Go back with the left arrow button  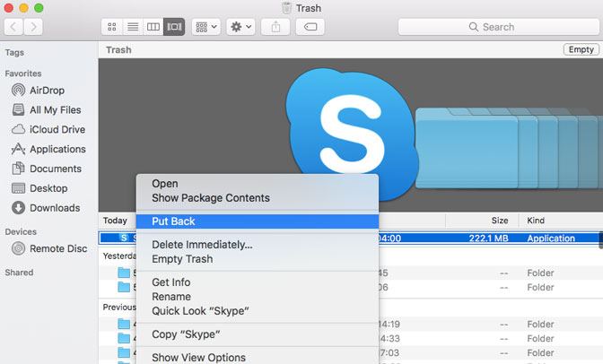click(13, 27)
